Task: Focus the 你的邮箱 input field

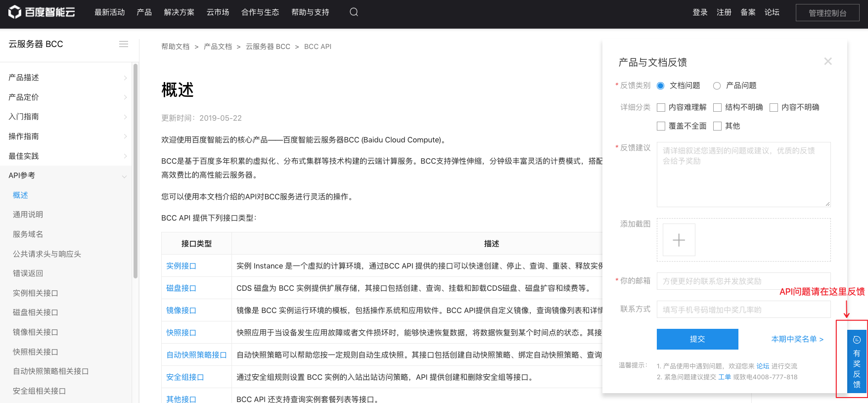Action: pos(743,281)
